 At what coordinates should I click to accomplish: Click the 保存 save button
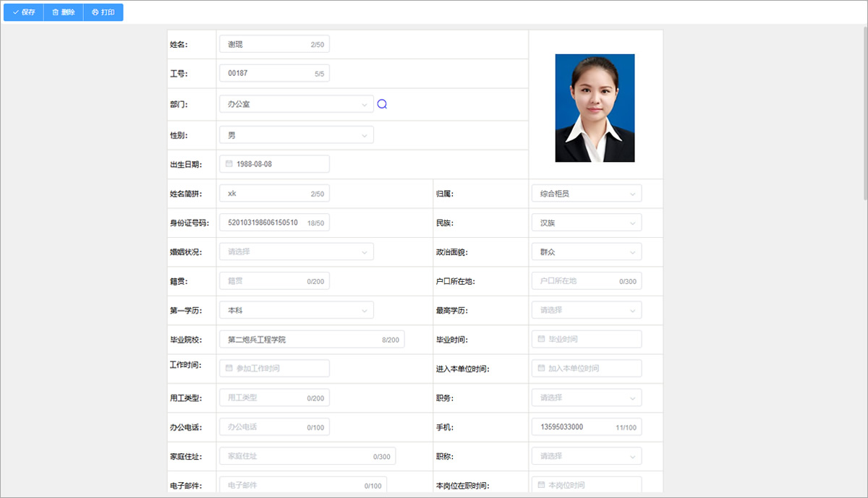(x=24, y=12)
